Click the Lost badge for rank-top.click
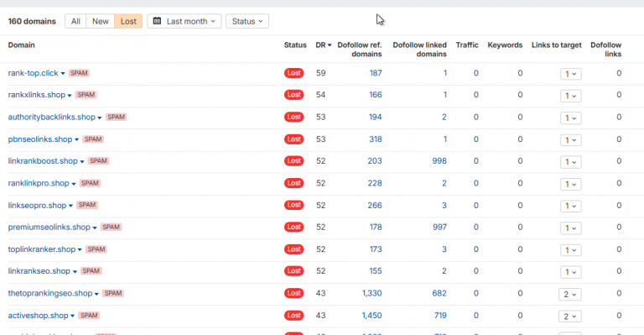The height and width of the screenshot is (335, 644). pyautogui.click(x=294, y=73)
